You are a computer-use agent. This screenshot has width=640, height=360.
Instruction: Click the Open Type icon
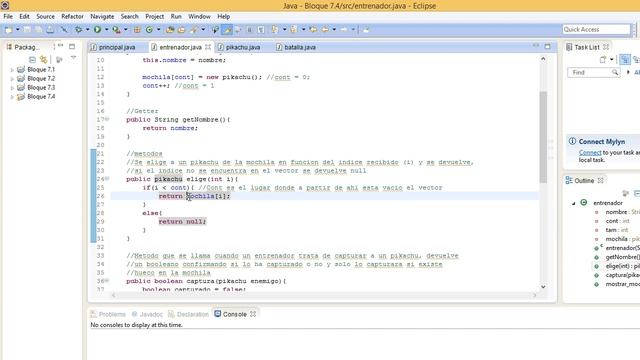pos(170,29)
